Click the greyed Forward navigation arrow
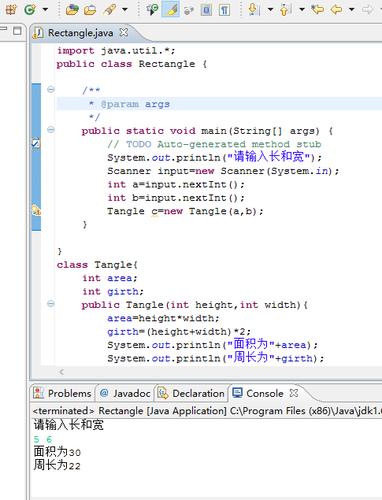This screenshot has width=382, height=500. coord(368,9)
